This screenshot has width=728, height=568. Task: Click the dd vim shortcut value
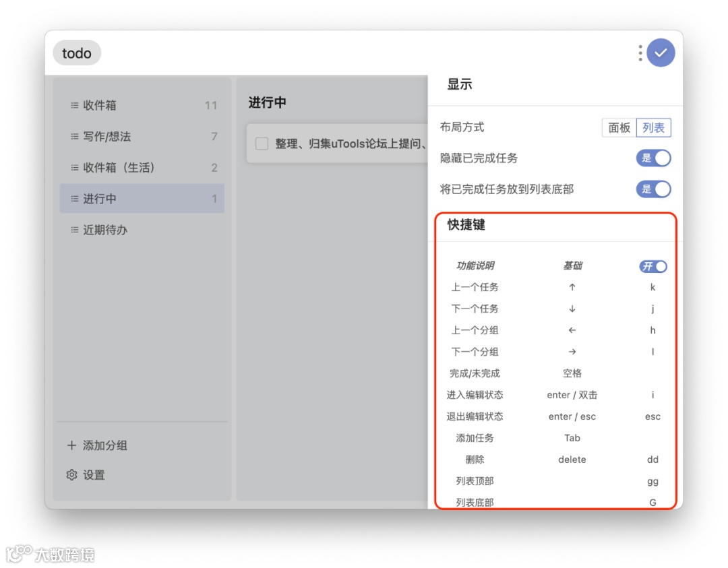click(x=653, y=460)
